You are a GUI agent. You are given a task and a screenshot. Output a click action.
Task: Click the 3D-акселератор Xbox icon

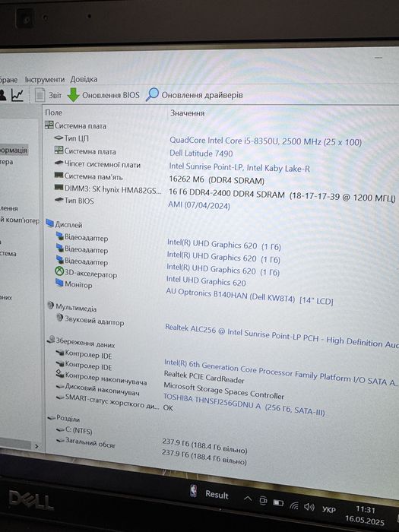(x=59, y=271)
